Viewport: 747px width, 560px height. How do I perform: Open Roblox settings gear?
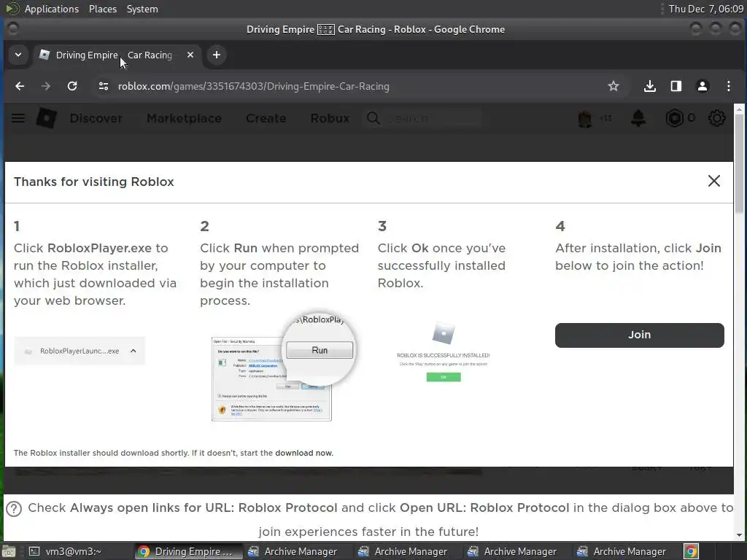click(716, 118)
